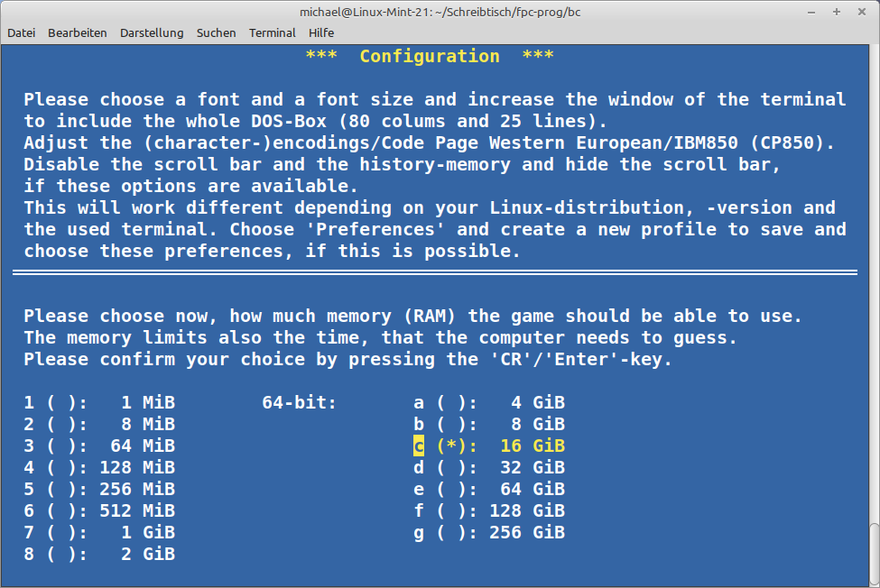Open the Bearbeiten menu
The image size is (880, 588).
77,32
